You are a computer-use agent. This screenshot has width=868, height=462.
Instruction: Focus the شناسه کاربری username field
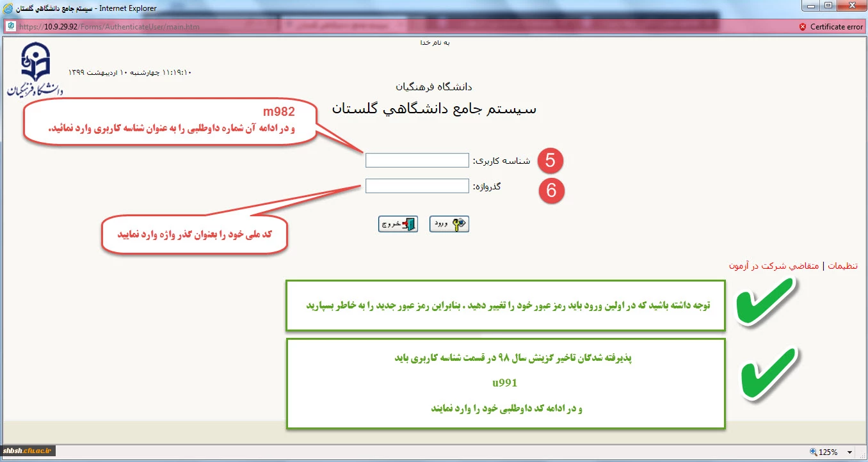coord(417,161)
